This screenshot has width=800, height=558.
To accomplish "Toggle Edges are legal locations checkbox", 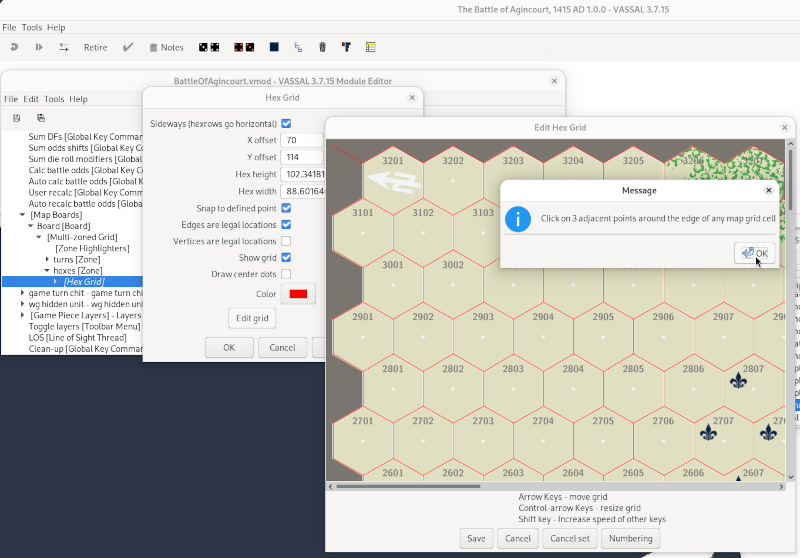I will tap(286, 224).
